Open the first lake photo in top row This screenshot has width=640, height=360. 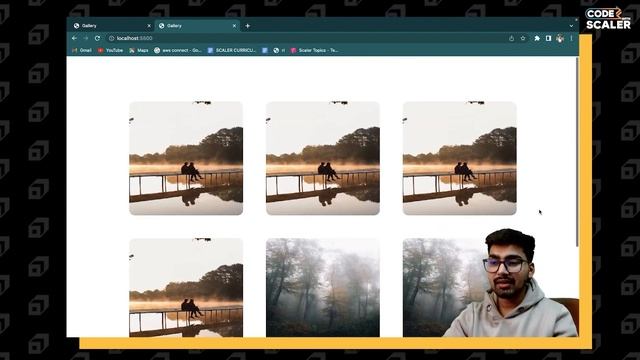[x=186, y=158]
